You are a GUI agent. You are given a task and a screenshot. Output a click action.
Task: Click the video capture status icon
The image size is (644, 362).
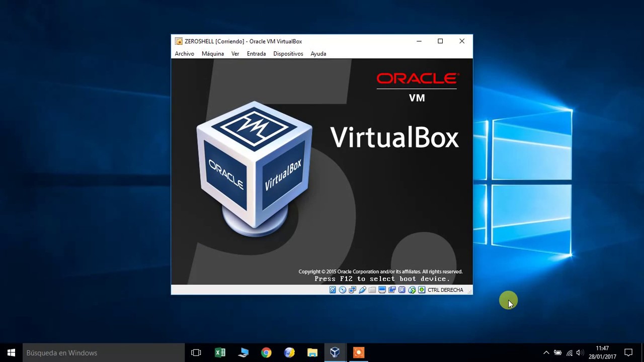pyautogui.click(x=392, y=290)
